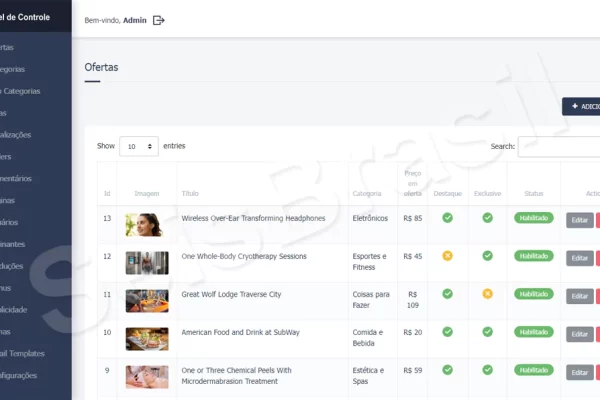Toggle Exclusive check for Wireless Headphones row
Viewport: 600px width, 400px height.
click(488, 218)
